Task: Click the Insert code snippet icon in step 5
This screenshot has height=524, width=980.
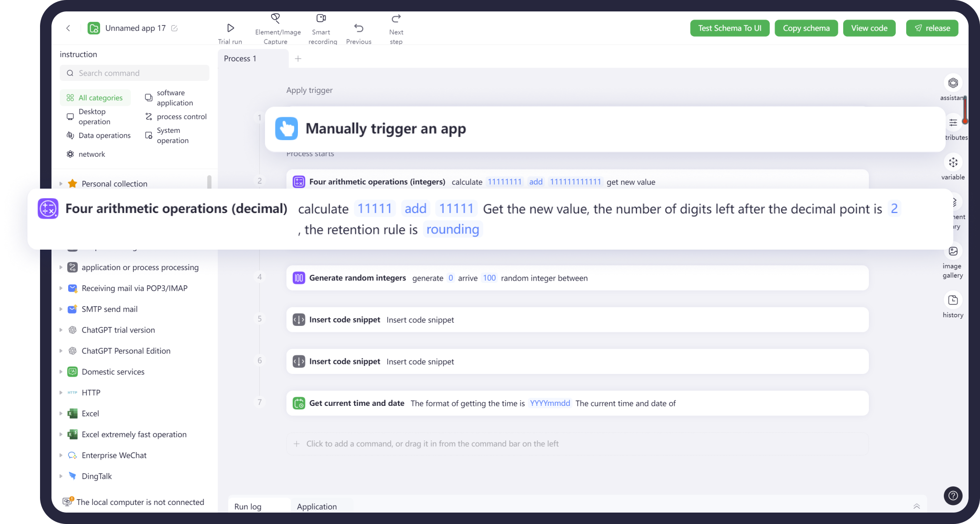Action: tap(299, 320)
